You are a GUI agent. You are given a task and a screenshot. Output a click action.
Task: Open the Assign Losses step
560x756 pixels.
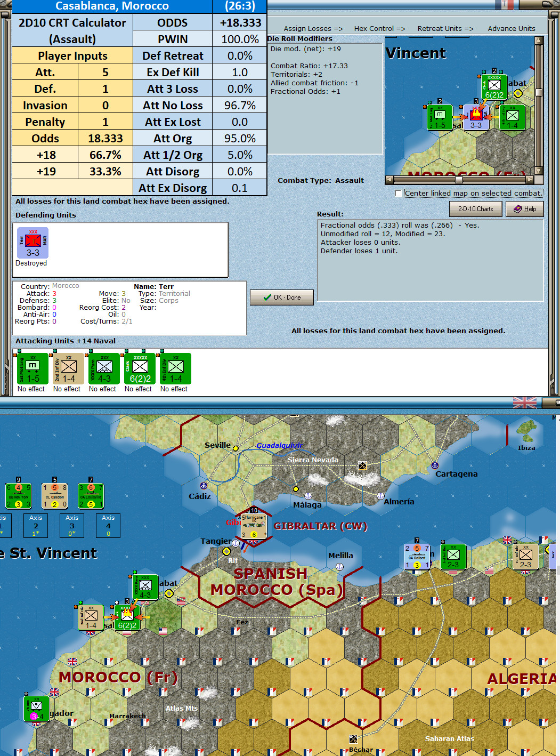coord(313,29)
